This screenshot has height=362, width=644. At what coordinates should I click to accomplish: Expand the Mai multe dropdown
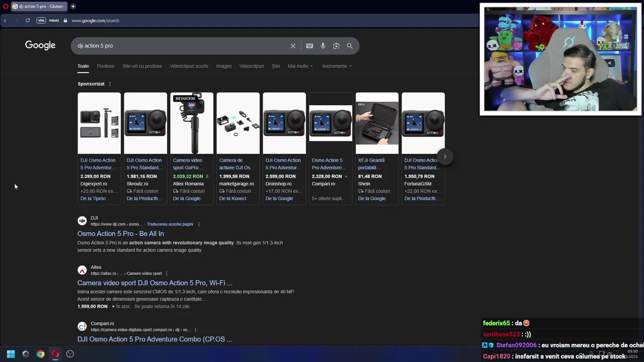coord(300,66)
